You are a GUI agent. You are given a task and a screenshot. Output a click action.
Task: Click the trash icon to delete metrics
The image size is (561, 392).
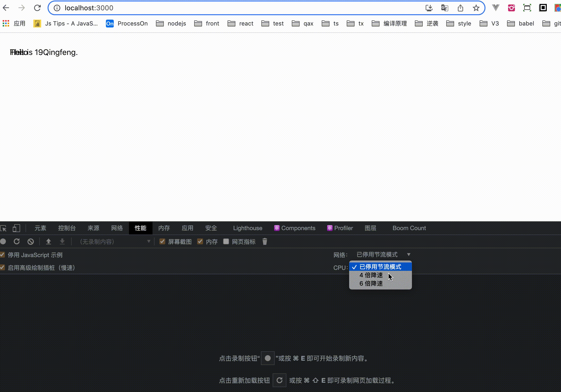click(265, 242)
